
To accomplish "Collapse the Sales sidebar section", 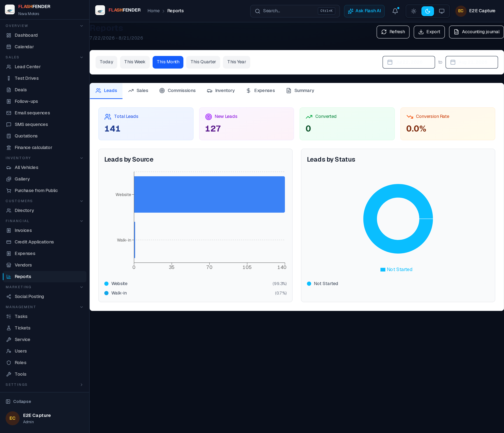I will (x=82, y=57).
